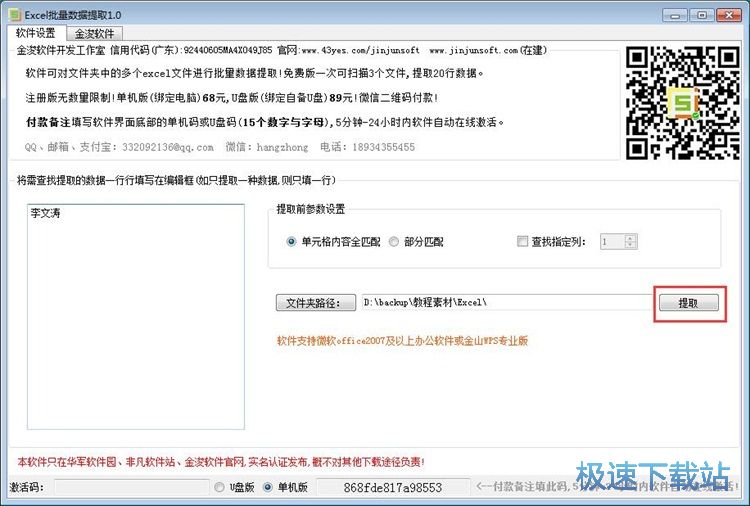Click the website text www.43yes.com/jinjunsoft

[x=361, y=50]
